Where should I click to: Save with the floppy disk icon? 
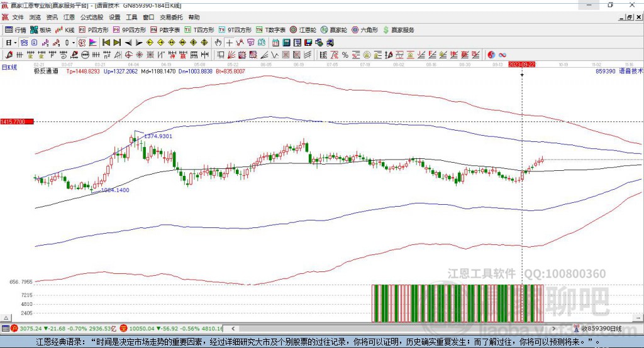click(308, 43)
